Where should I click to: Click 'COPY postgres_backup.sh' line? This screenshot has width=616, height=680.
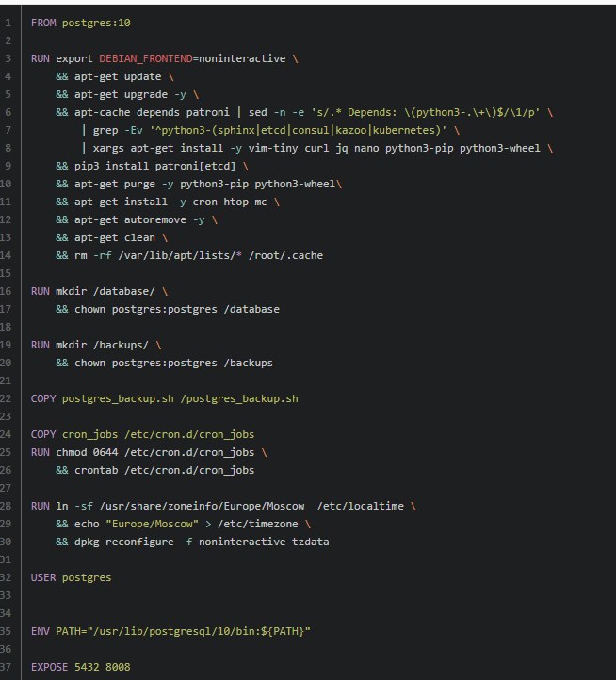pos(165,399)
